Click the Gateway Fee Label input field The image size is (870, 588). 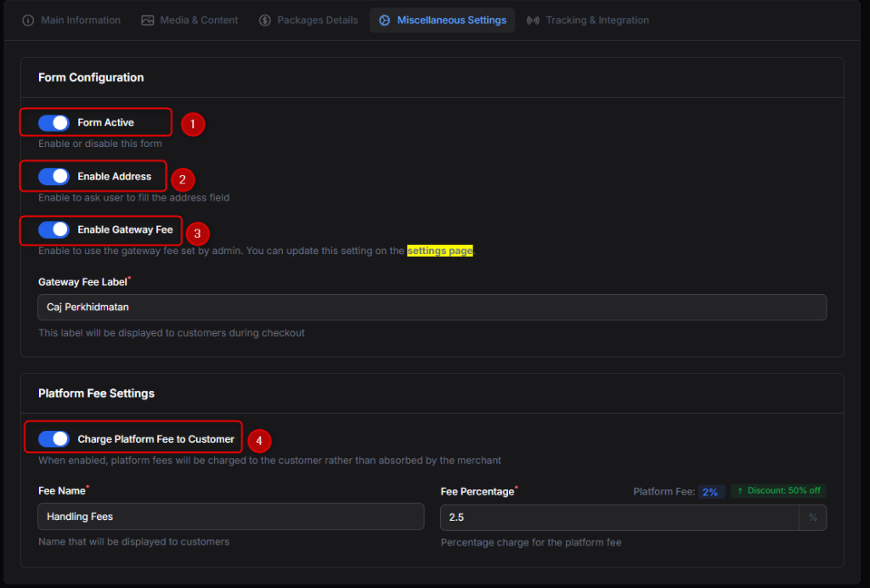tap(432, 308)
